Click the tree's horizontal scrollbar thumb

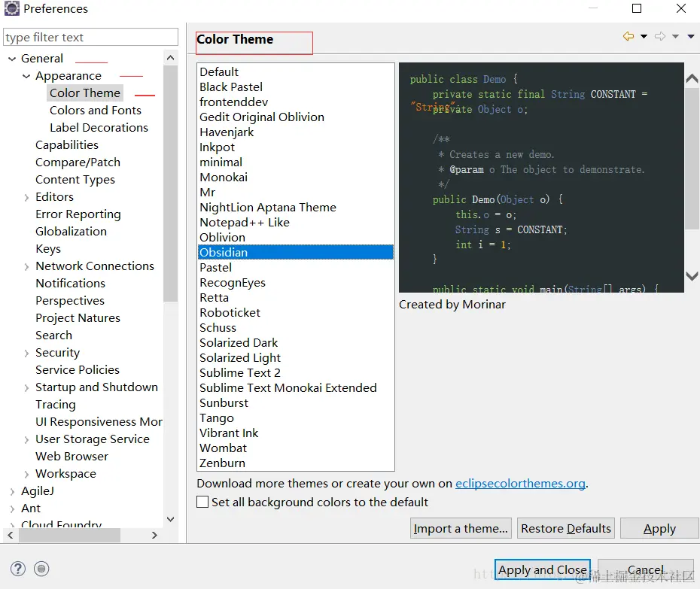coord(69,535)
